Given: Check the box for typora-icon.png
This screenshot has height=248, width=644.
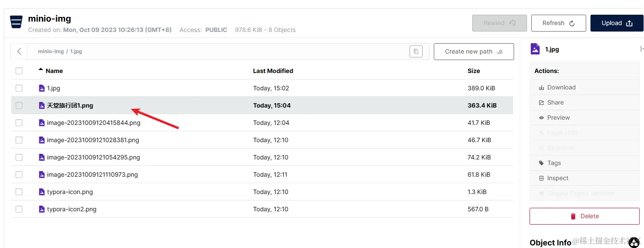Looking at the screenshot, I should [x=19, y=192].
